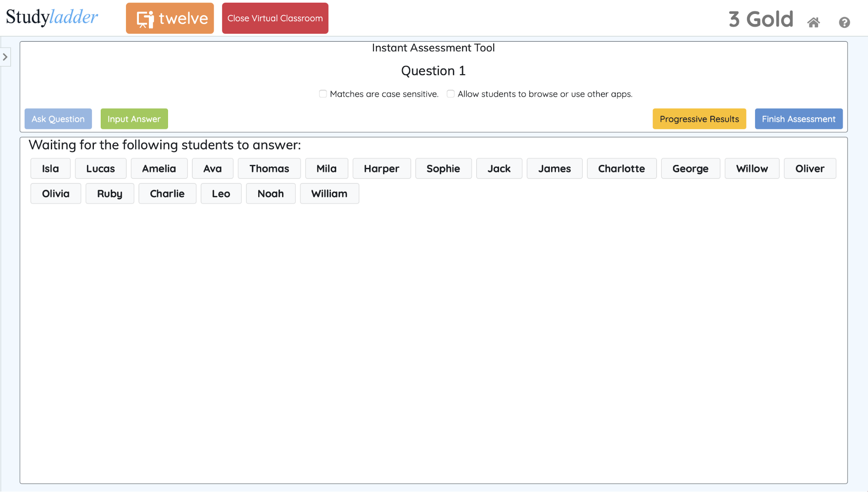Click the 3 Gold class name
The height and width of the screenshot is (492, 868).
point(761,20)
